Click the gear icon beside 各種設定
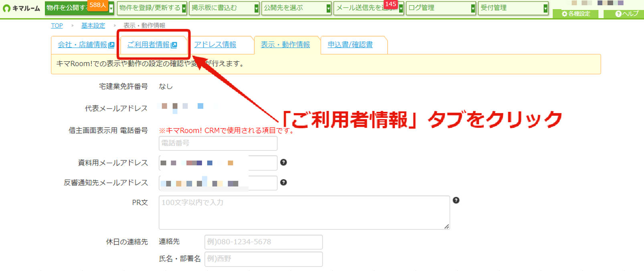 564,14
